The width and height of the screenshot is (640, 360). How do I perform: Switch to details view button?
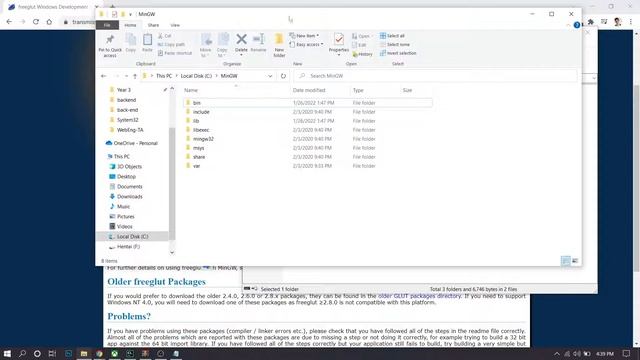click(566, 261)
